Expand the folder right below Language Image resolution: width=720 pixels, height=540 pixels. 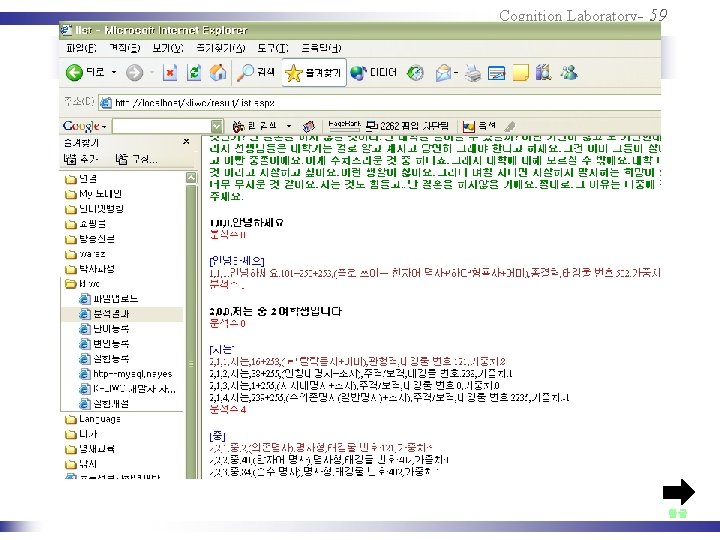pos(81,434)
